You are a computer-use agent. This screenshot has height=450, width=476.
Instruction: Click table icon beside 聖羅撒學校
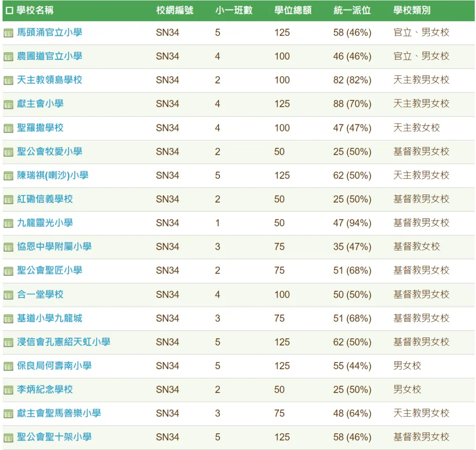coord(8,128)
